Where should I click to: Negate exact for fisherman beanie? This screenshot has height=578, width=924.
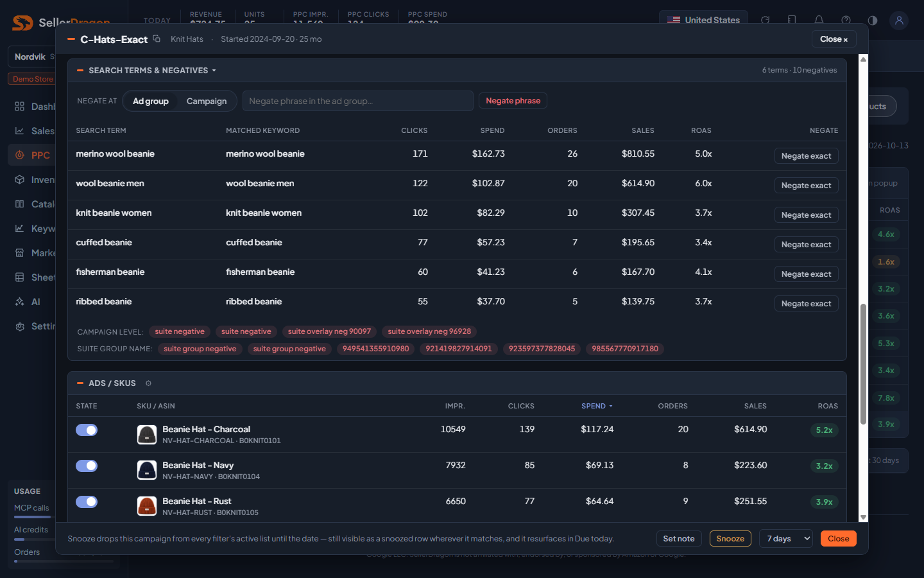click(806, 274)
